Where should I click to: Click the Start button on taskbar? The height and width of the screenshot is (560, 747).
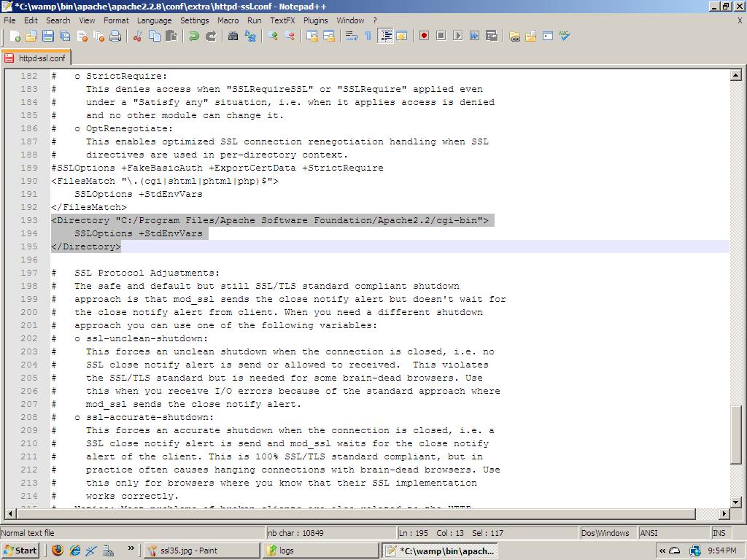pyautogui.click(x=20, y=551)
